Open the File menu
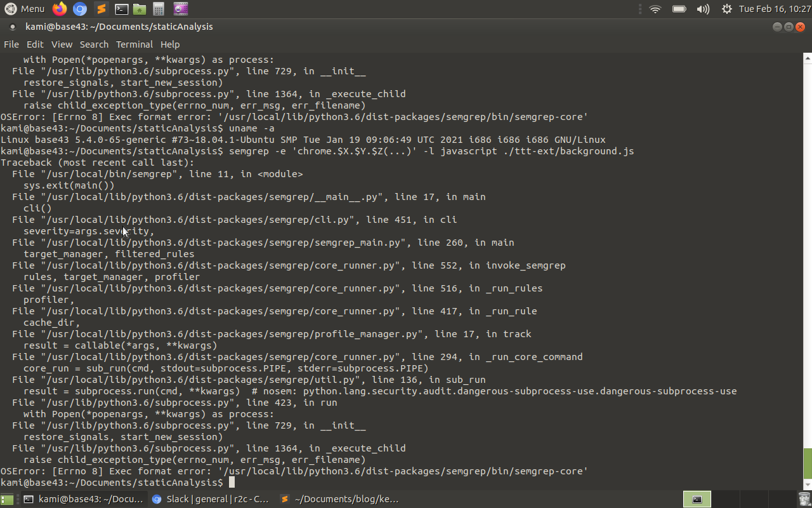Screen dimensions: 812x508 11,44
